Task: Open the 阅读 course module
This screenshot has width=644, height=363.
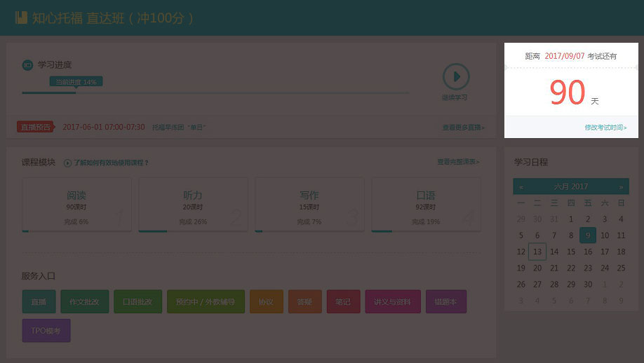Action: coord(76,205)
